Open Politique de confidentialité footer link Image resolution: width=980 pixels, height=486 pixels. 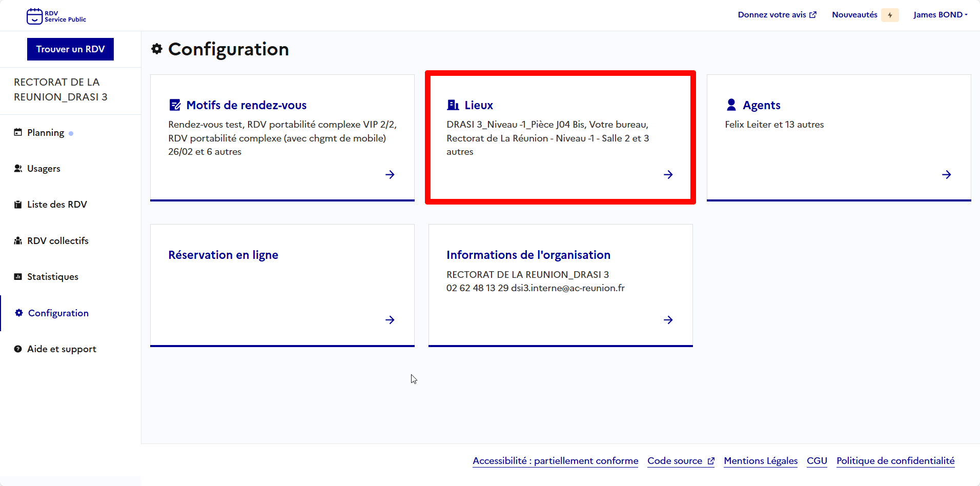895,461
